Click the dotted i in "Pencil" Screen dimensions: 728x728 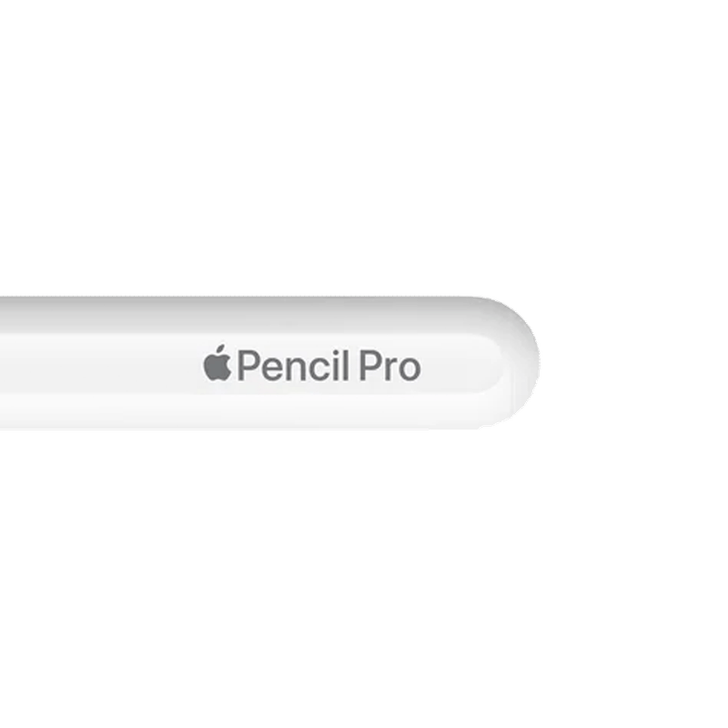tap(337, 367)
